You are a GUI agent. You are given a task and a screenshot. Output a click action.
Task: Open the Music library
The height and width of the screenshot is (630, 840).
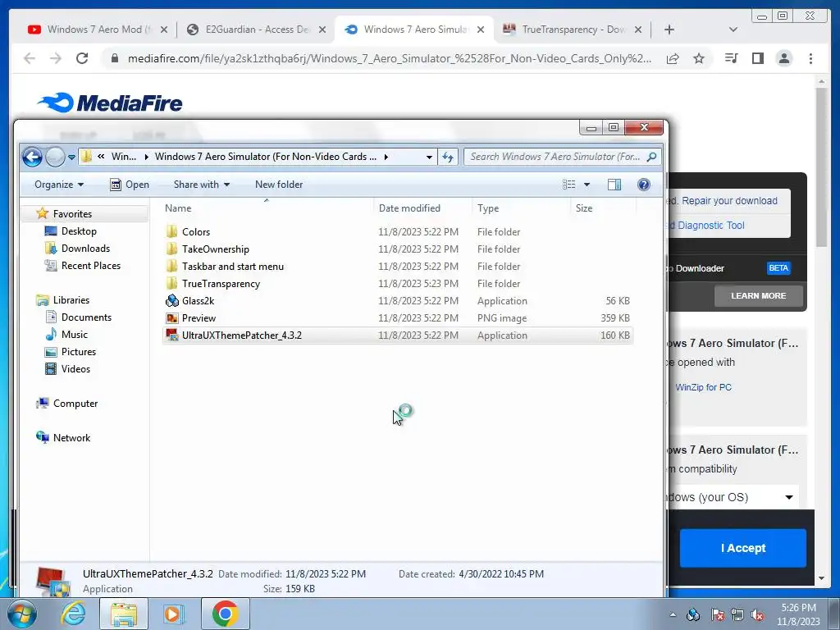(x=75, y=335)
